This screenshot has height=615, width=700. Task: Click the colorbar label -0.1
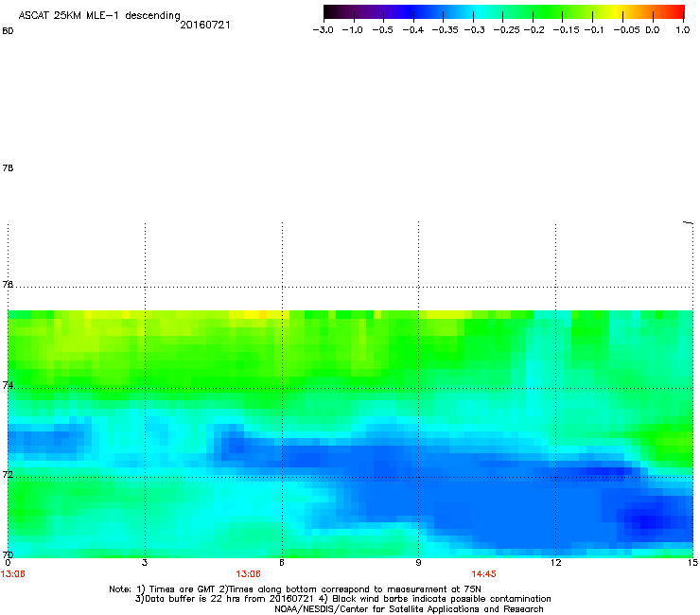point(594,30)
